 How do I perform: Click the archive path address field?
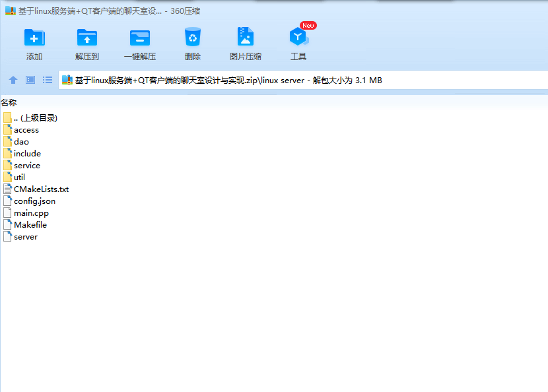[303, 80]
